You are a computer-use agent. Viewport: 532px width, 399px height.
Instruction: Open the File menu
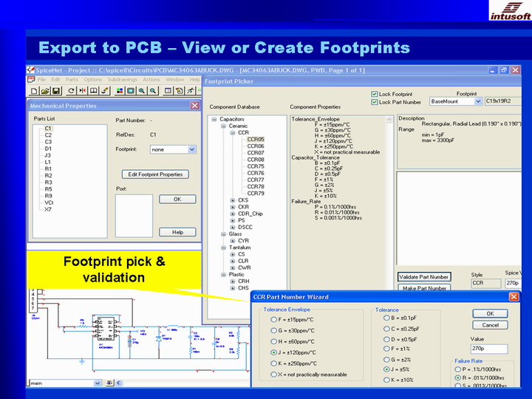point(41,79)
